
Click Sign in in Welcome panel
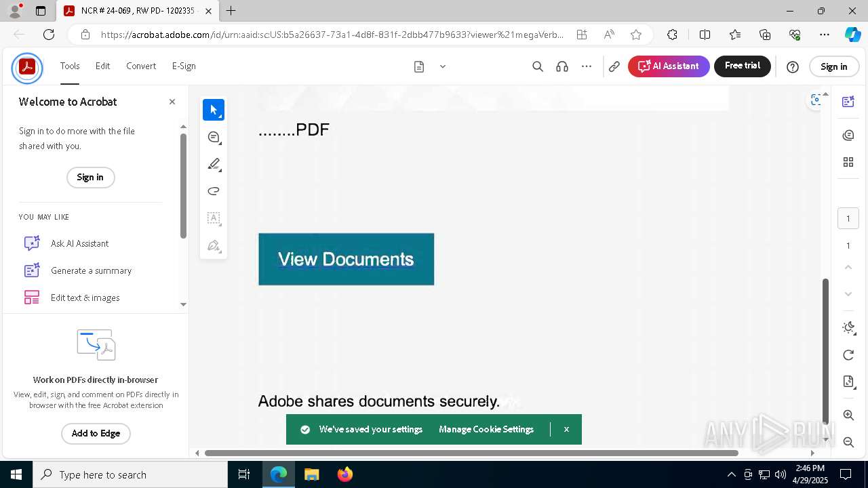[x=90, y=178]
